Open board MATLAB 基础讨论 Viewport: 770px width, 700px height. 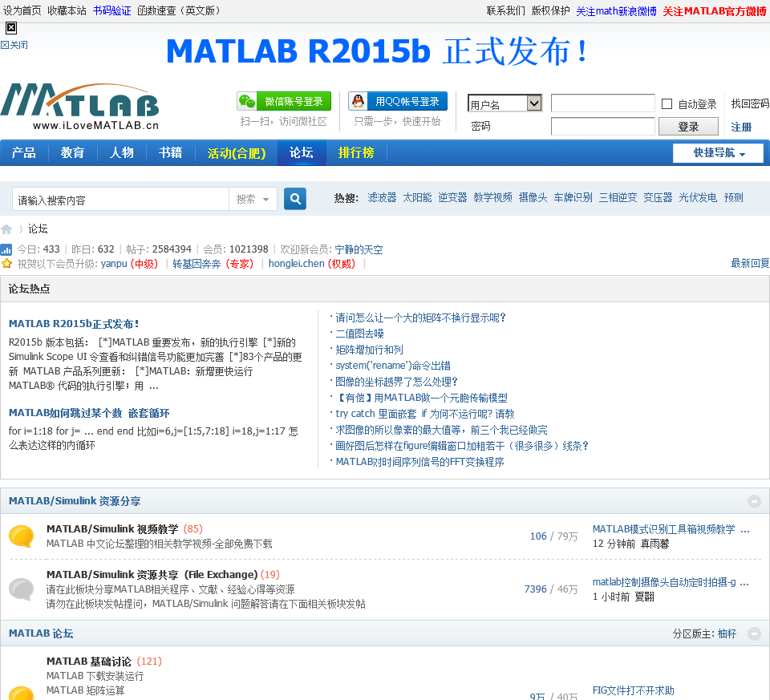click(x=89, y=662)
